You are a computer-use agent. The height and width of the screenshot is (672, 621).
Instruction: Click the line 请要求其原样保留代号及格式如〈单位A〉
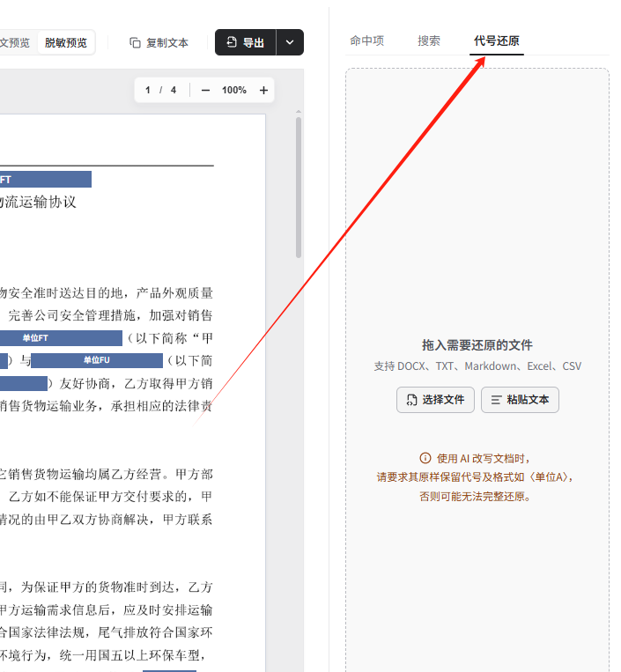(x=476, y=477)
